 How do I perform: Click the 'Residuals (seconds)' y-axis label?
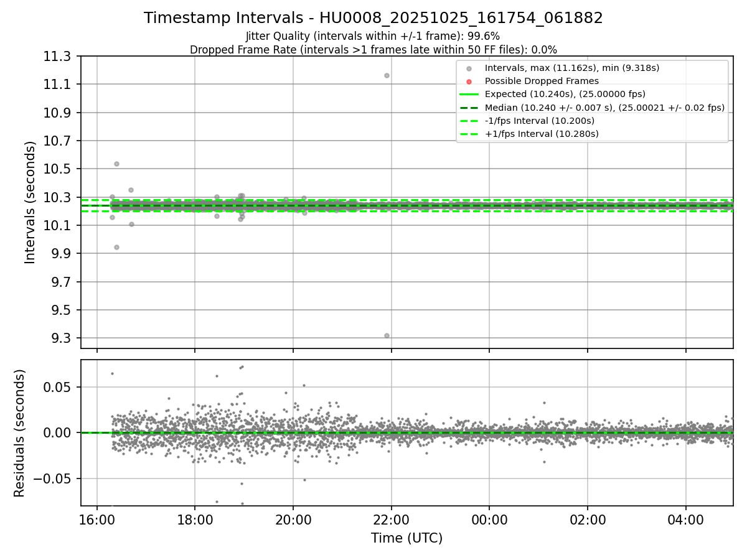(x=20, y=433)
